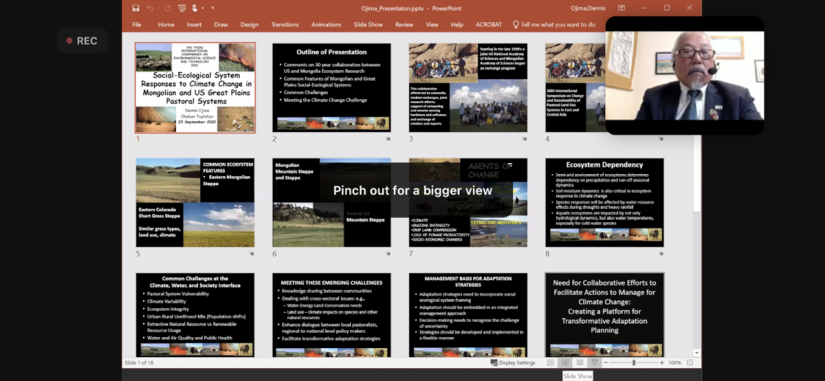Open the View ribbon tab
Image resolution: width=825 pixels, height=381 pixels.
432,24
